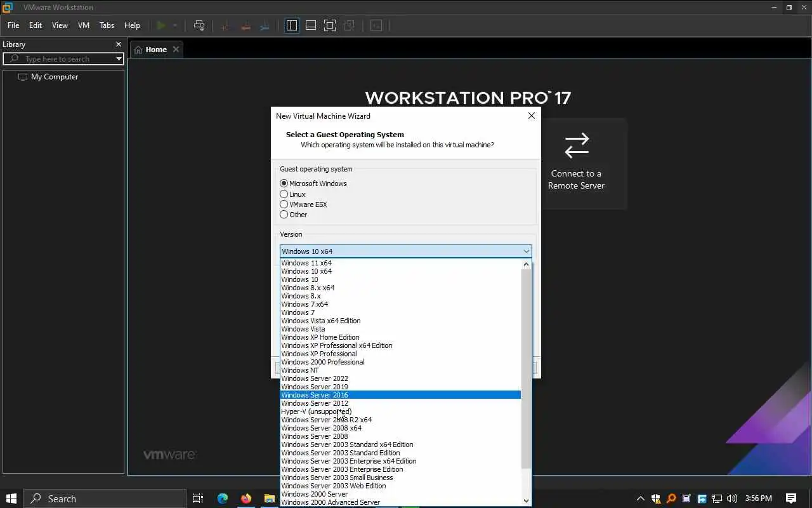Choose Windows Server 2016 from the list
The image size is (812, 508).
coord(401,395)
